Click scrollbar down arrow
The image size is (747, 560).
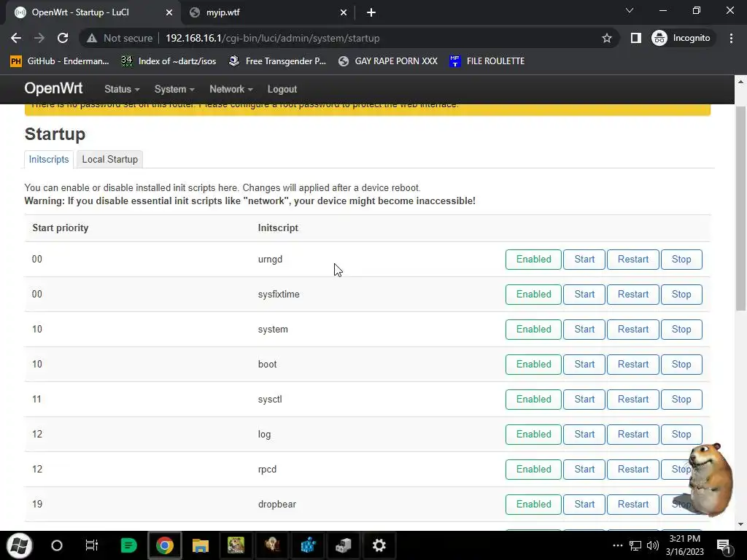740,524
